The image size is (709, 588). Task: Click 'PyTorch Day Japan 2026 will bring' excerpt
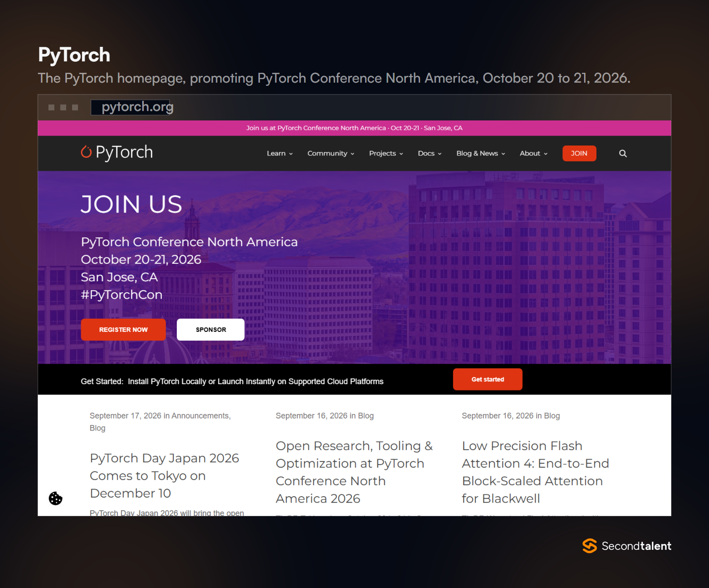(x=167, y=513)
